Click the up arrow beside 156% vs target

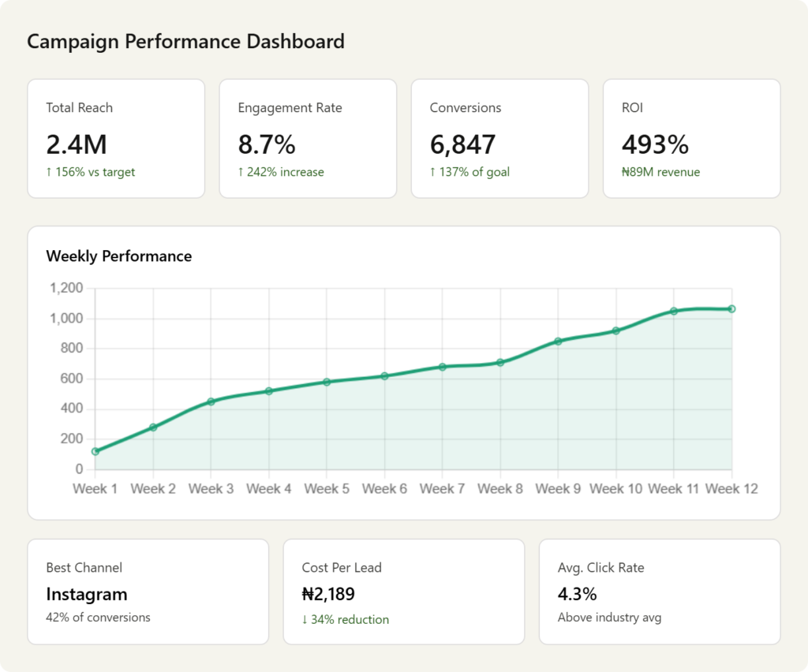point(49,172)
